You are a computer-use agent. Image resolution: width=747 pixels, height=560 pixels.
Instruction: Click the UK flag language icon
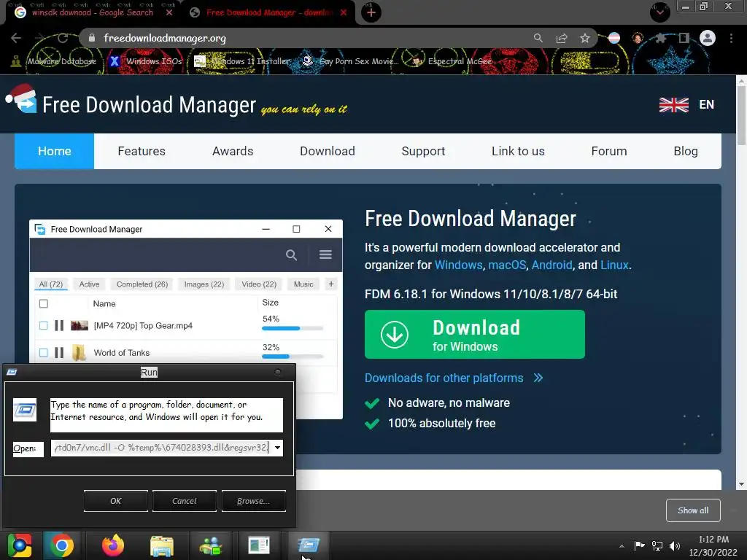pos(673,105)
